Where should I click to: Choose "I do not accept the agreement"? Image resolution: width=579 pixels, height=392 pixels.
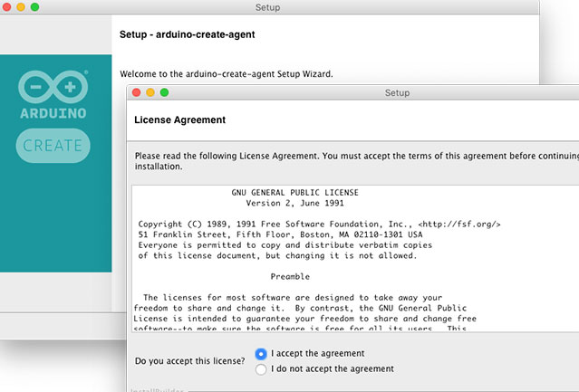point(262,369)
